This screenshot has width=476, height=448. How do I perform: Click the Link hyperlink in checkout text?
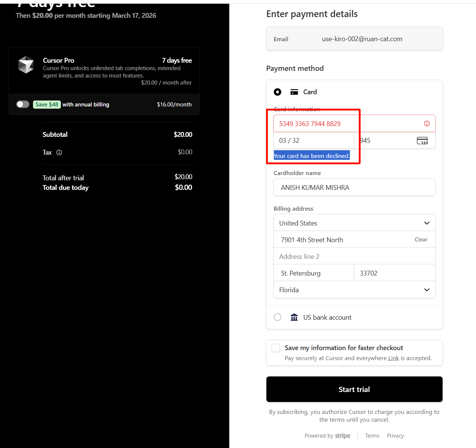click(x=393, y=358)
